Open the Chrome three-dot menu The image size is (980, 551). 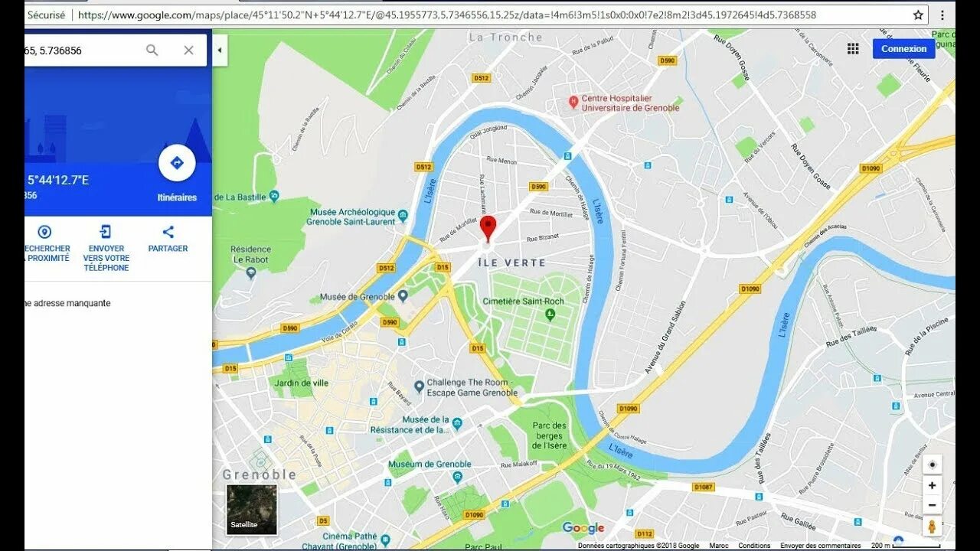(942, 15)
